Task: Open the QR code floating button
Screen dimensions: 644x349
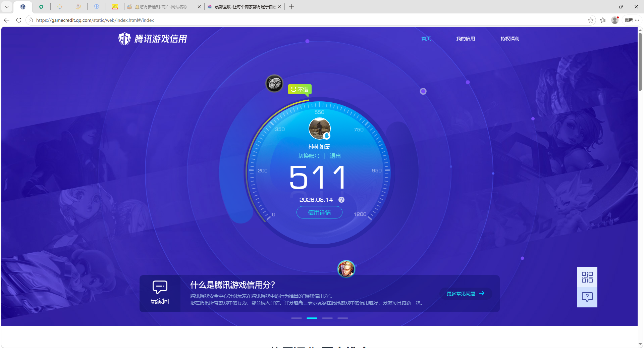Action: pos(587,277)
